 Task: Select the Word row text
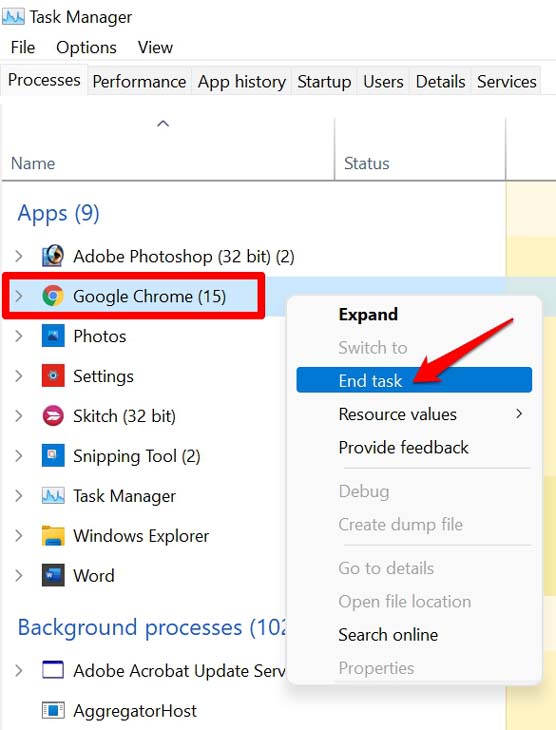pos(94,576)
